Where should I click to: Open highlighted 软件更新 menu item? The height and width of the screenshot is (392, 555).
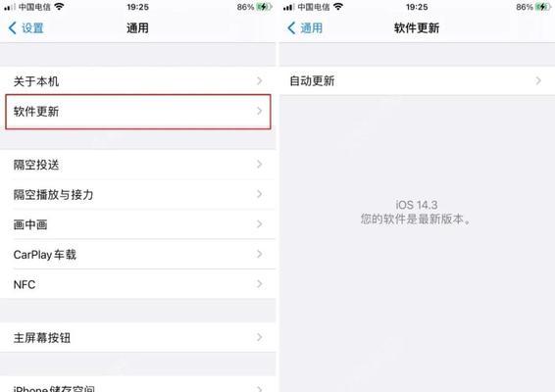coord(138,112)
